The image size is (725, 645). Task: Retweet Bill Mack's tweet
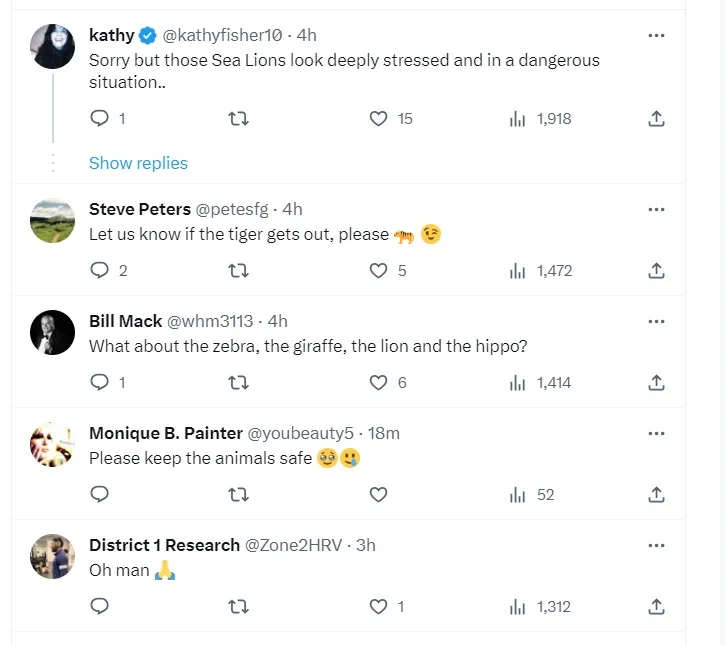coord(239,382)
